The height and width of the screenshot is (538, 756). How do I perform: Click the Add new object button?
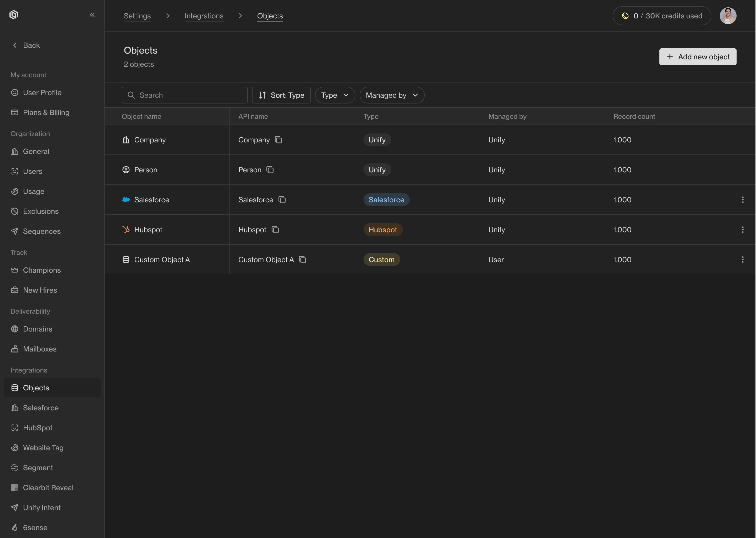pyautogui.click(x=697, y=57)
